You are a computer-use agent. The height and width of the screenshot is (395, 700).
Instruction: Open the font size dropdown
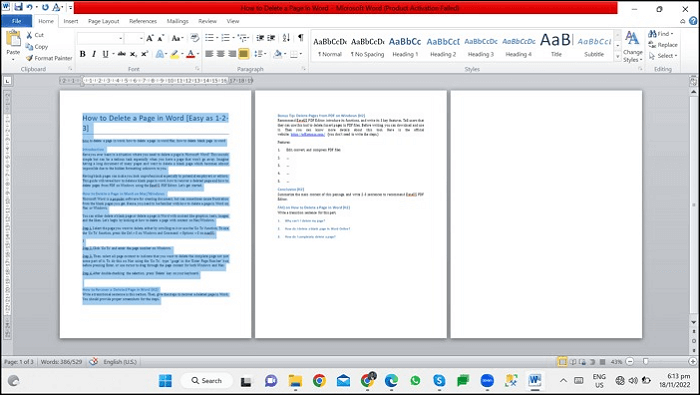click(141, 38)
